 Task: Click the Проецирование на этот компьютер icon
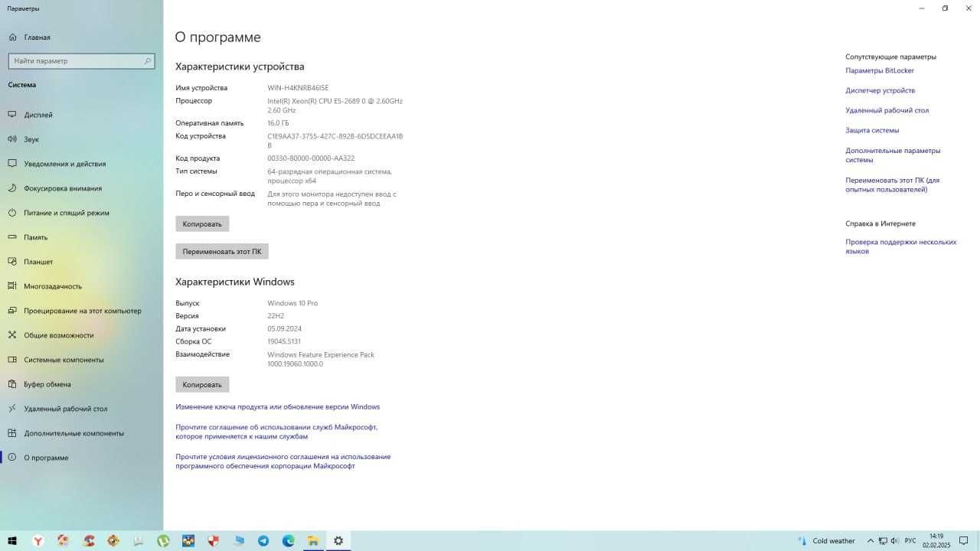click(x=12, y=311)
